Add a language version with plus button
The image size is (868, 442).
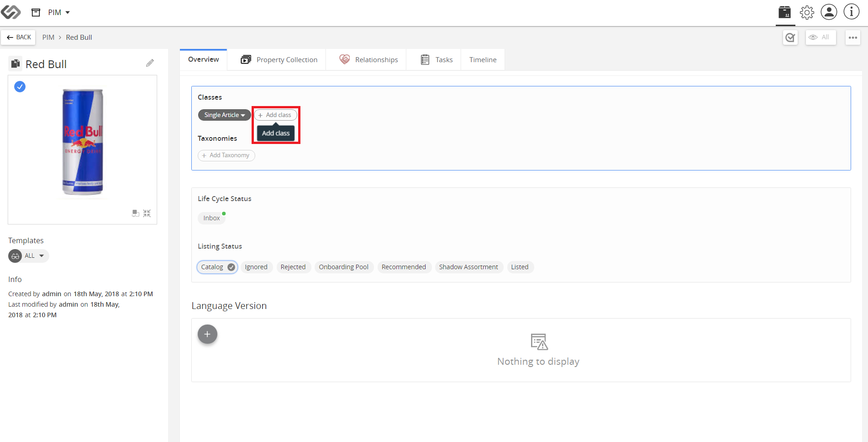(207, 334)
